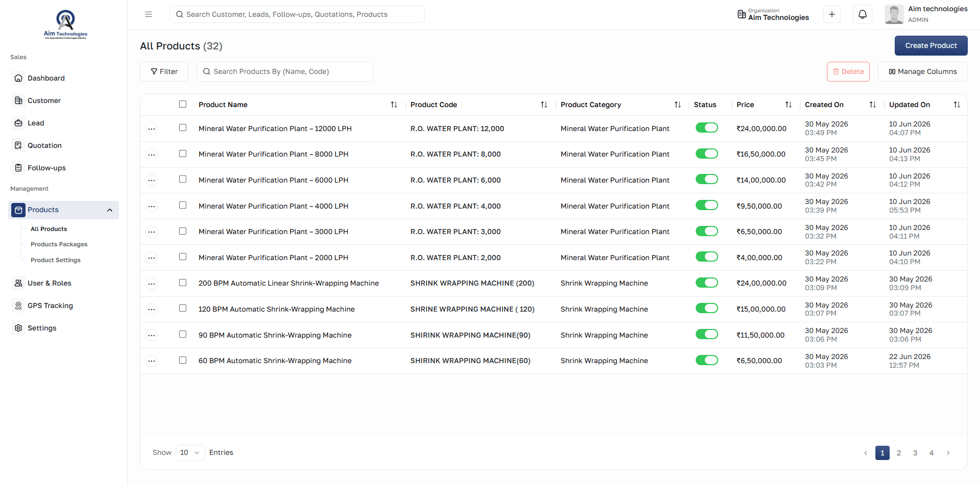Sort by Product Category column arrows
Image resolution: width=980 pixels, height=485 pixels.
point(678,105)
